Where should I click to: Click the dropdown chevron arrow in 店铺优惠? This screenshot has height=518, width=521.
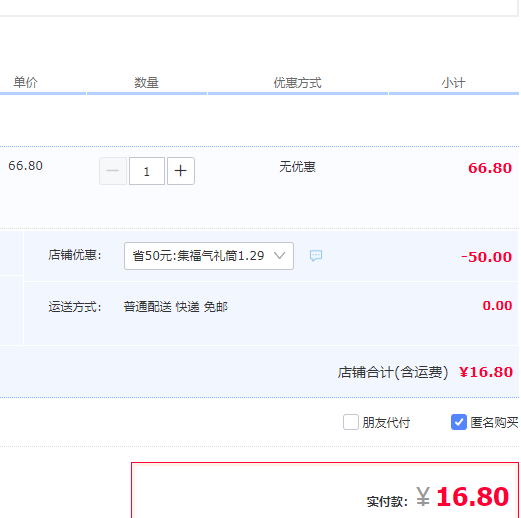pyautogui.click(x=279, y=256)
